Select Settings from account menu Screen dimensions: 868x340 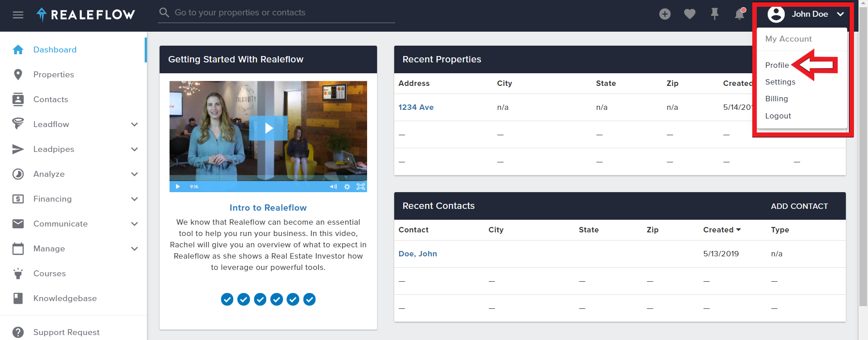coord(780,82)
